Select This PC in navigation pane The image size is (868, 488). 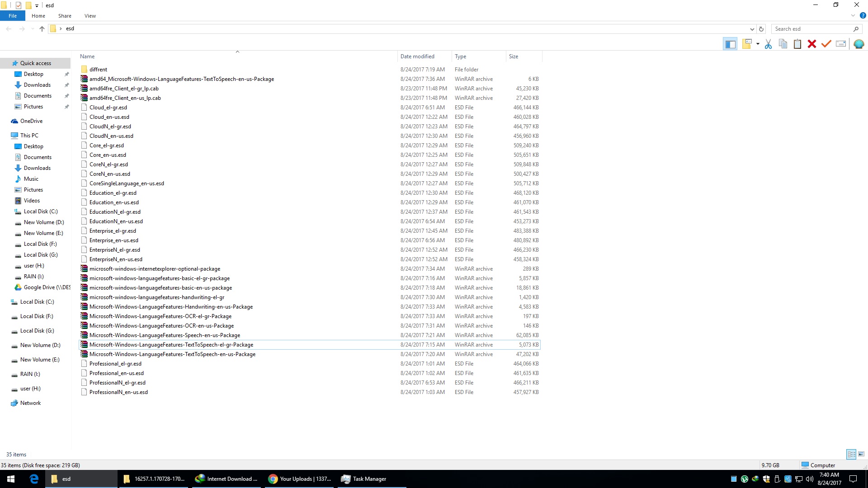pos(29,136)
